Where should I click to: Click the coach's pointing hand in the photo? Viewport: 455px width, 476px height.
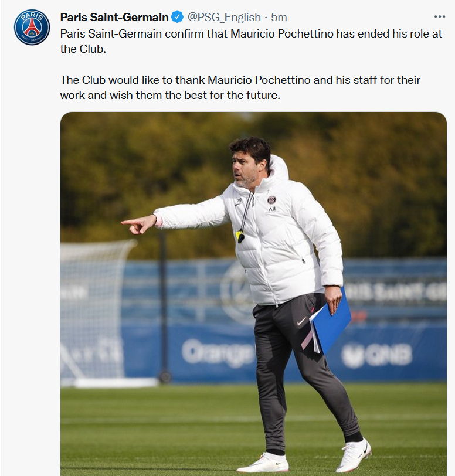138,224
